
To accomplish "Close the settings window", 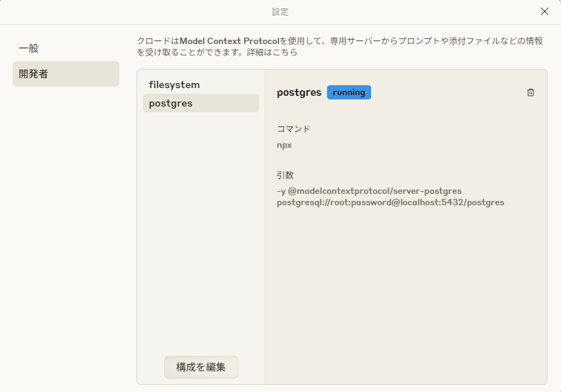I will click(545, 11).
